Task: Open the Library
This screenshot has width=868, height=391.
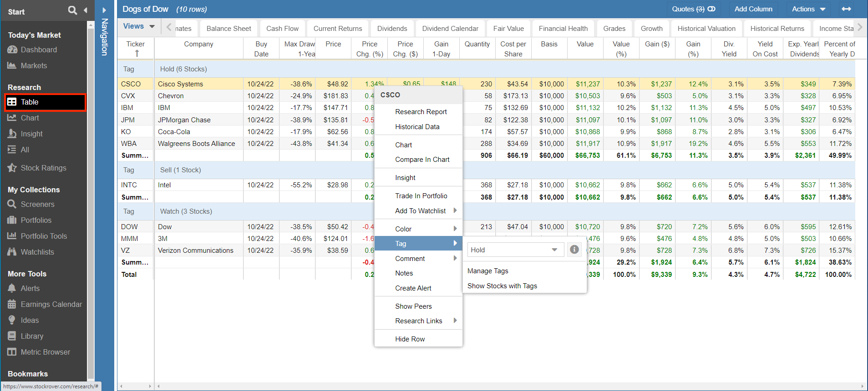Action: click(32, 336)
